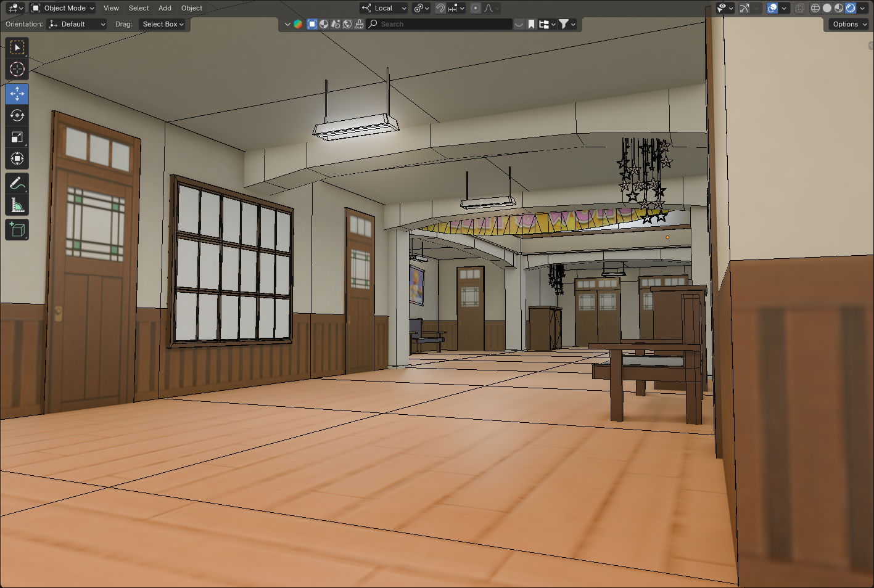
Task: Open the editor type selector icon
Action: (x=15, y=8)
